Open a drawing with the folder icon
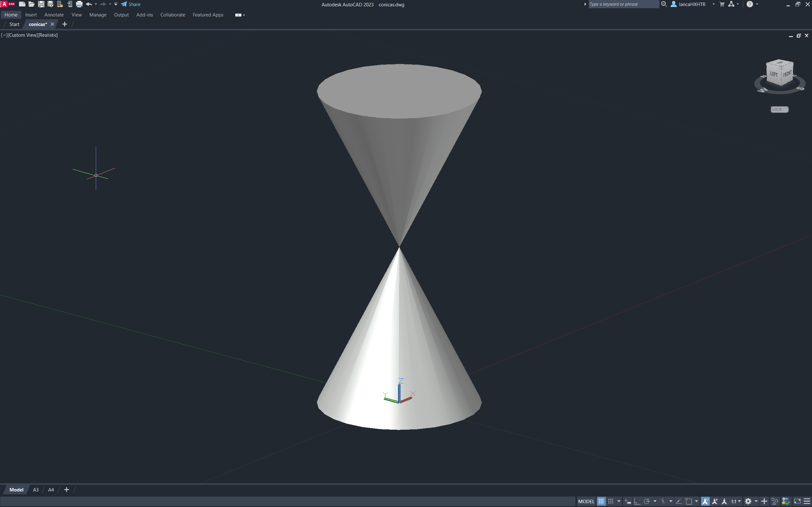 (x=31, y=4)
